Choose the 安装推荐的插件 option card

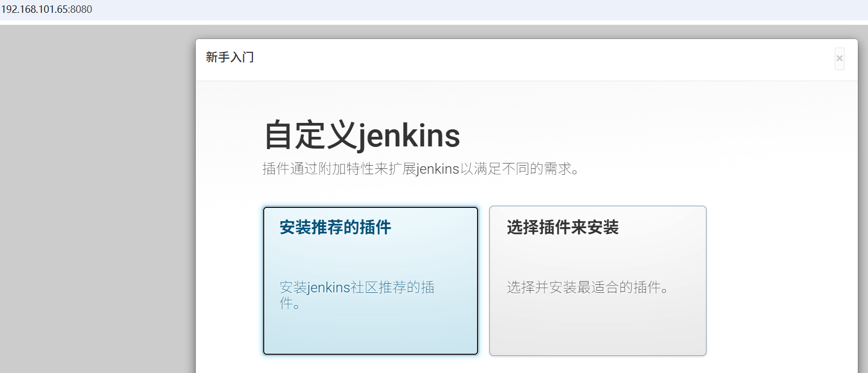(371, 281)
